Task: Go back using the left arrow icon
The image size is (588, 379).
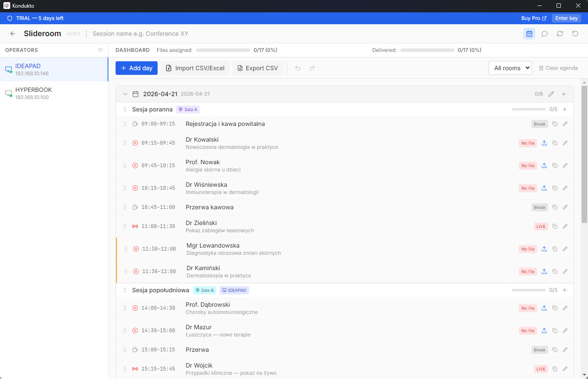Action: [13, 34]
